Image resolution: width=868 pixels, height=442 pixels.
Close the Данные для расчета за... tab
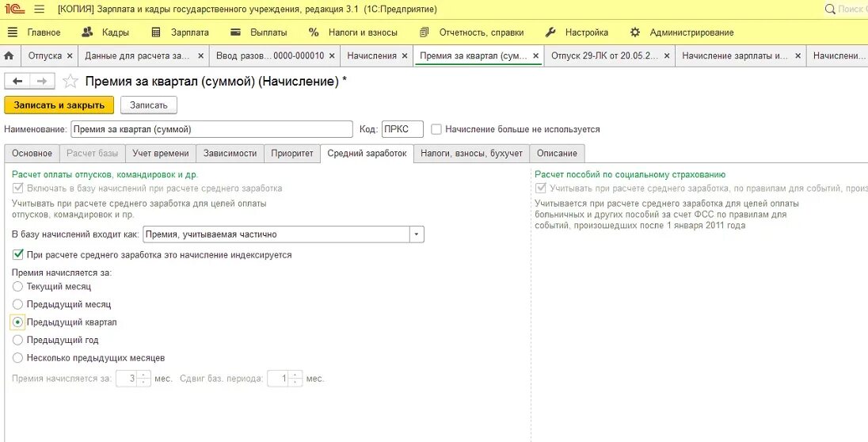[200, 56]
